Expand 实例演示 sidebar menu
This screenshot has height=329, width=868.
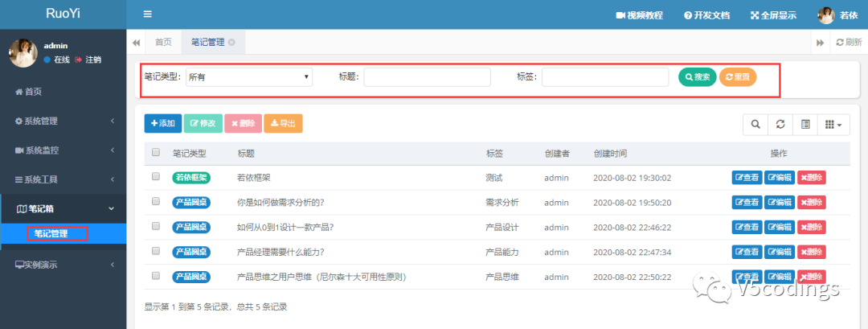(63, 265)
